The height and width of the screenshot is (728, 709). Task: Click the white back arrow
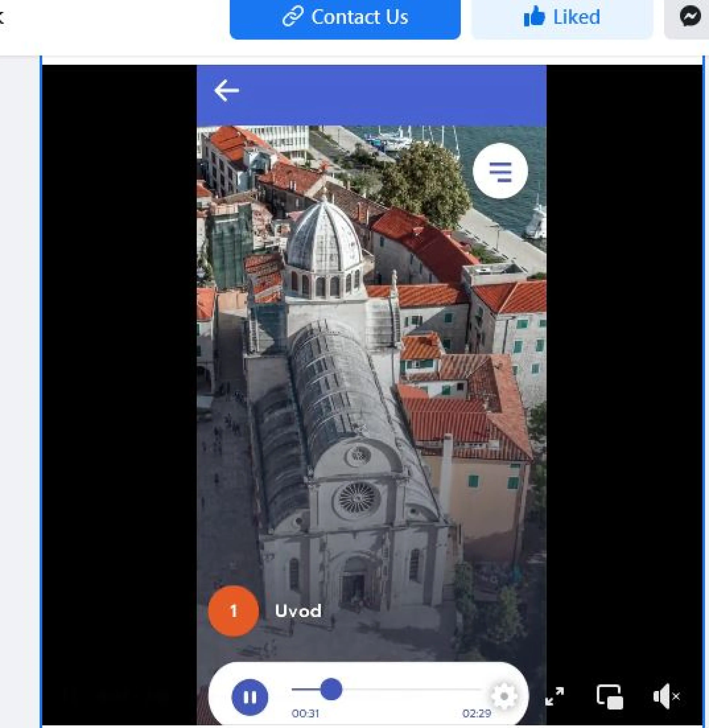(x=226, y=91)
